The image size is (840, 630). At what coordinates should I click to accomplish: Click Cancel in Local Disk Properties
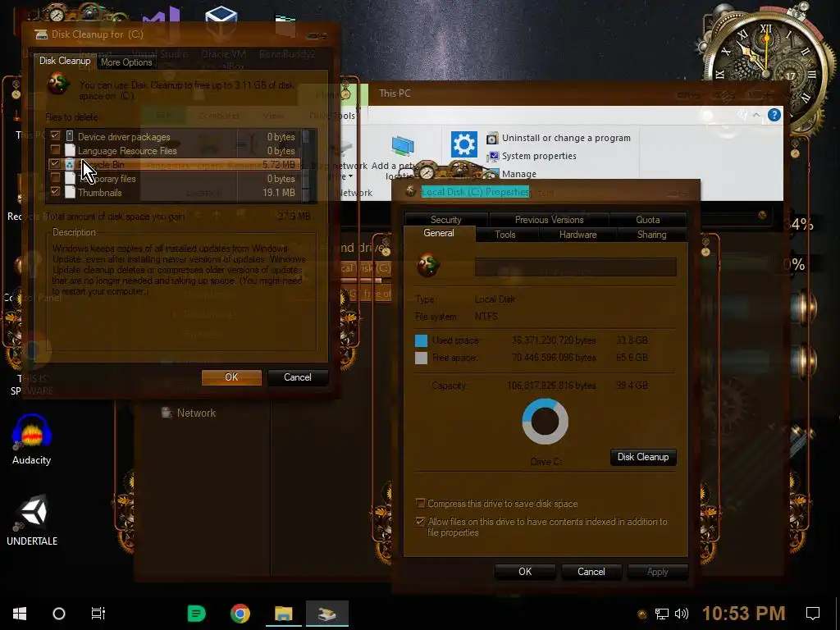[x=591, y=572]
